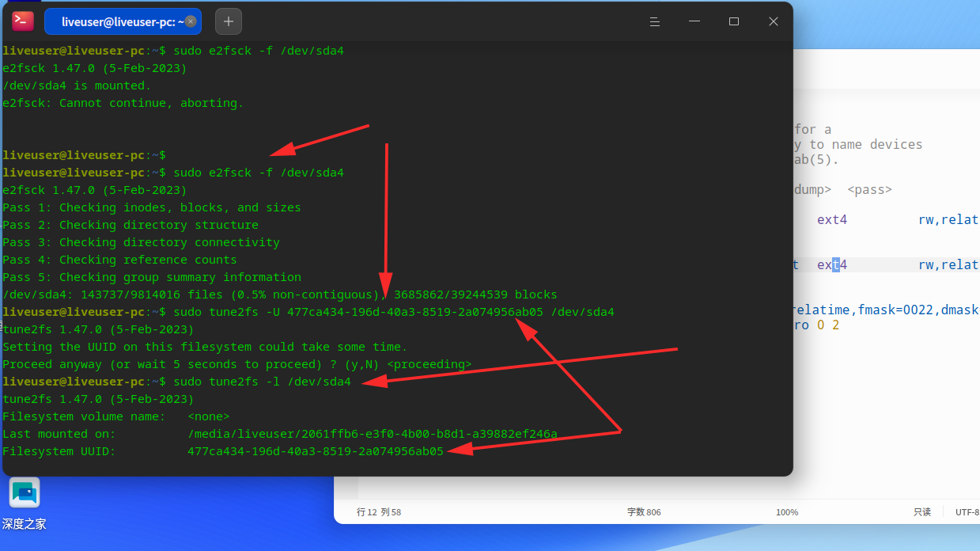Click 'Pass 4: Checking reference counts' line

point(119,260)
